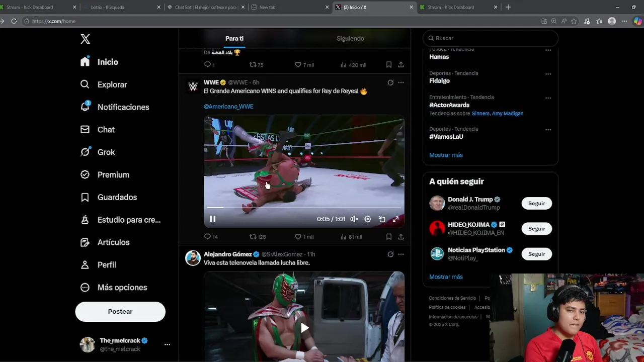The image size is (644, 362).
Task: Open options for #VamosLaU trend
Action: [x=548, y=130]
